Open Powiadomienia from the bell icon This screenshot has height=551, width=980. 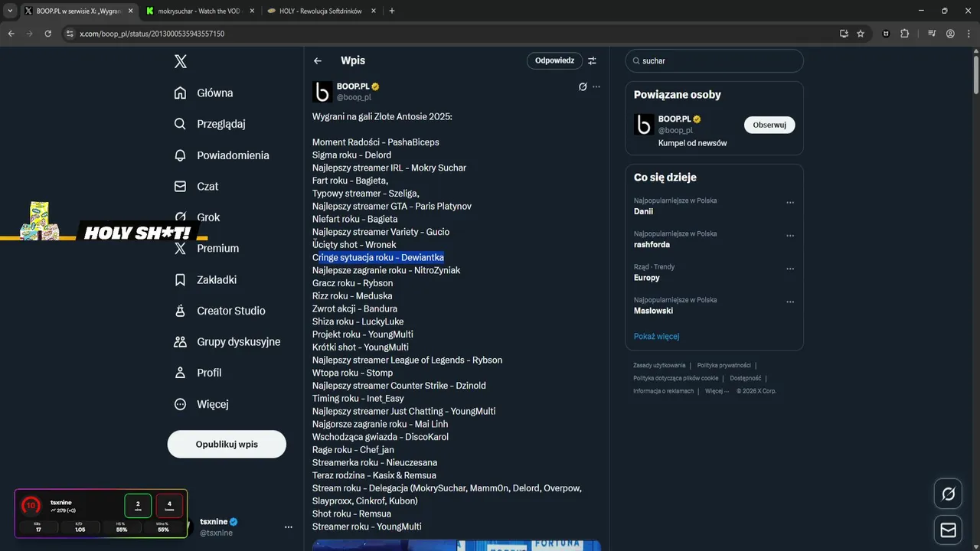click(x=181, y=155)
